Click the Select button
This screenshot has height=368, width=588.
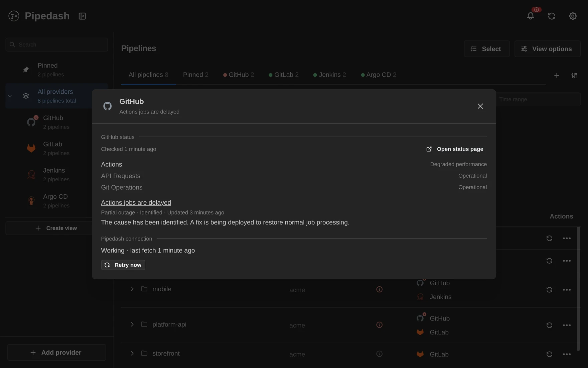point(487,49)
